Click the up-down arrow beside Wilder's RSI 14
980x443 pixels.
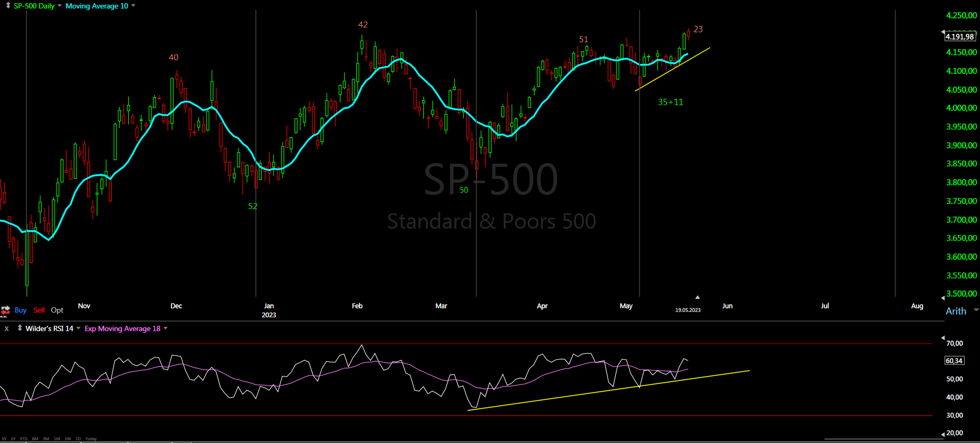click(20, 328)
